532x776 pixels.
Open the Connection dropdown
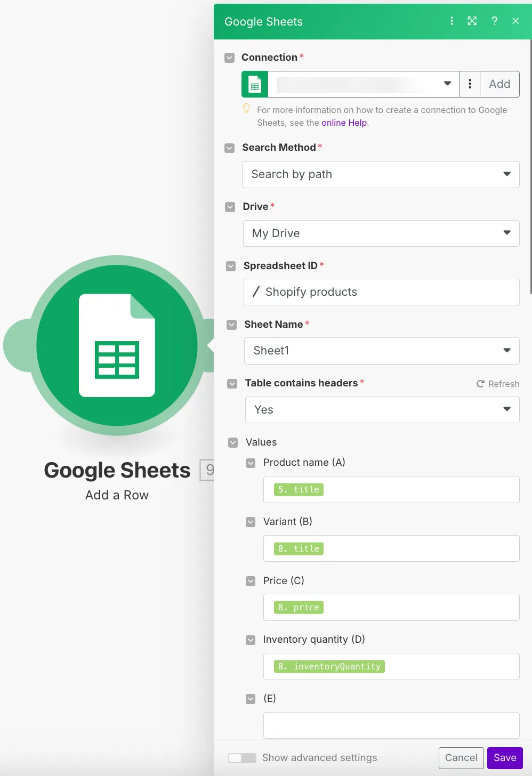[364, 84]
